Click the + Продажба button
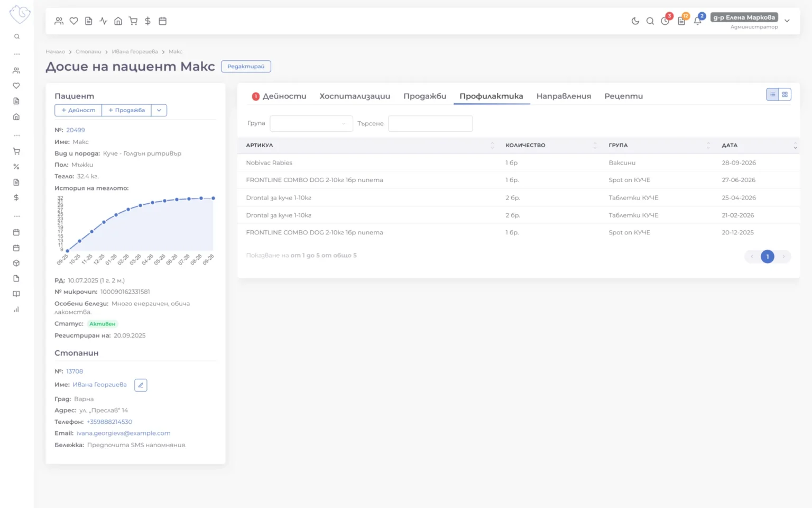This screenshot has width=812, height=508. click(126, 110)
